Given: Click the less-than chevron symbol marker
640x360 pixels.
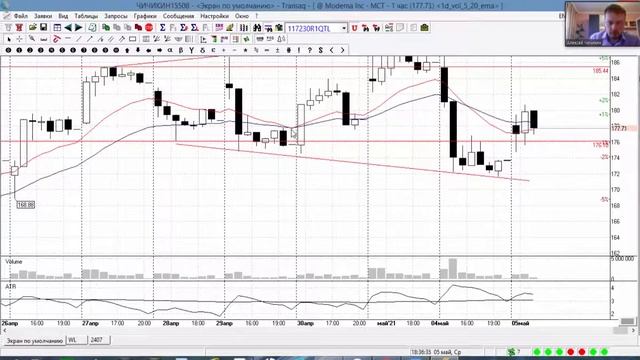Looking at the screenshot, I should [x=331, y=50].
